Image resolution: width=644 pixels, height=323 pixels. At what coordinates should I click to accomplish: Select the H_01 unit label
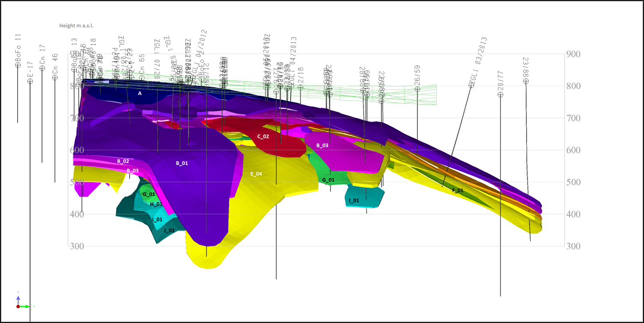(x=156, y=204)
